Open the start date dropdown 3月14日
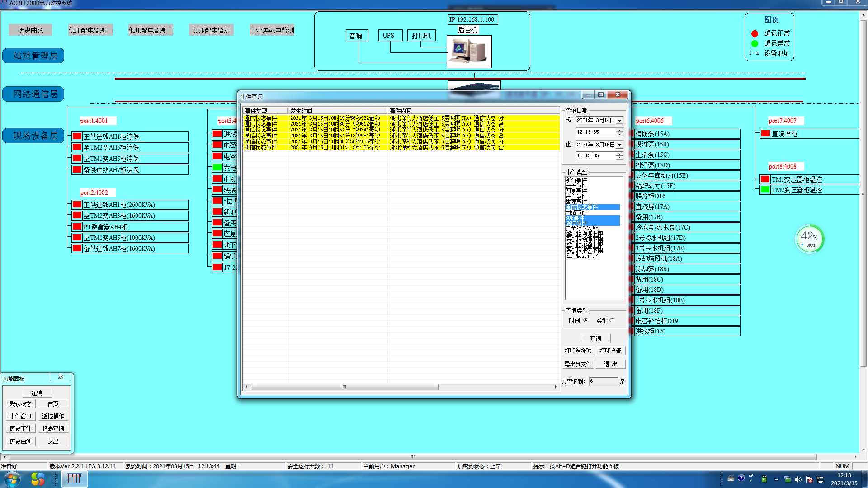Viewport: 868px width, 488px height. click(x=620, y=121)
